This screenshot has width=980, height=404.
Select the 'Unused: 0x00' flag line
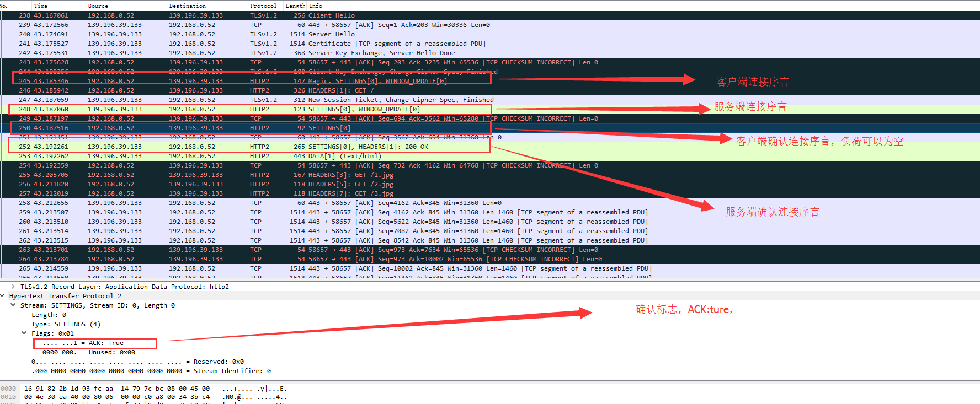click(x=88, y=352)
